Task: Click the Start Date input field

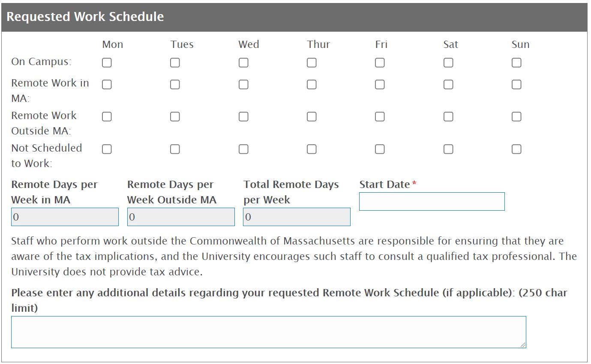Action: [432, 202]
